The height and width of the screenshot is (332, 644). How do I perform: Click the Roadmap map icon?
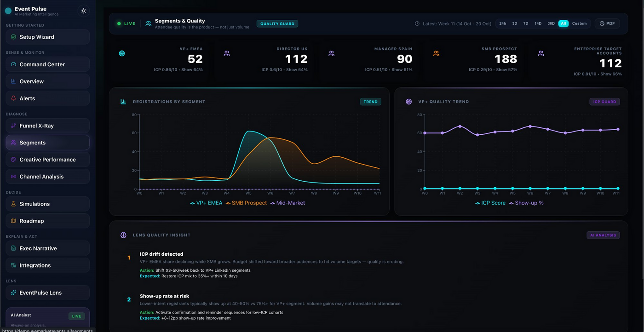click(13, 221)
